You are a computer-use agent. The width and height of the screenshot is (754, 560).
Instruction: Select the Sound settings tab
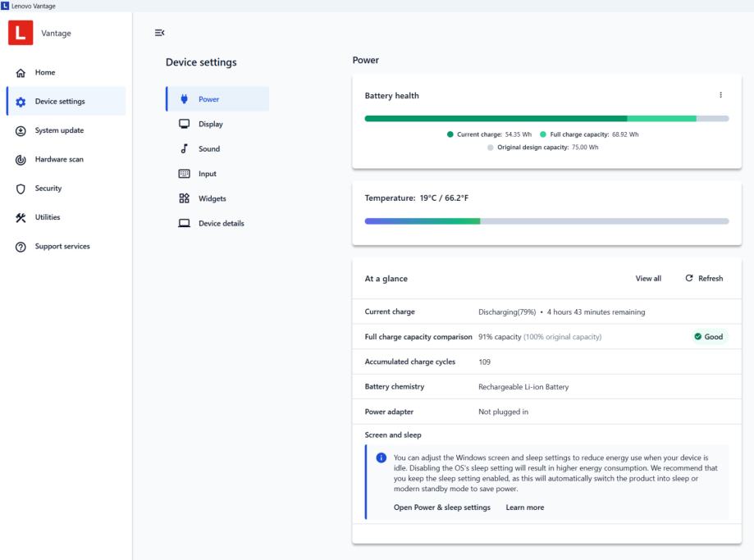pyautogui.click(x=209, y=149)
